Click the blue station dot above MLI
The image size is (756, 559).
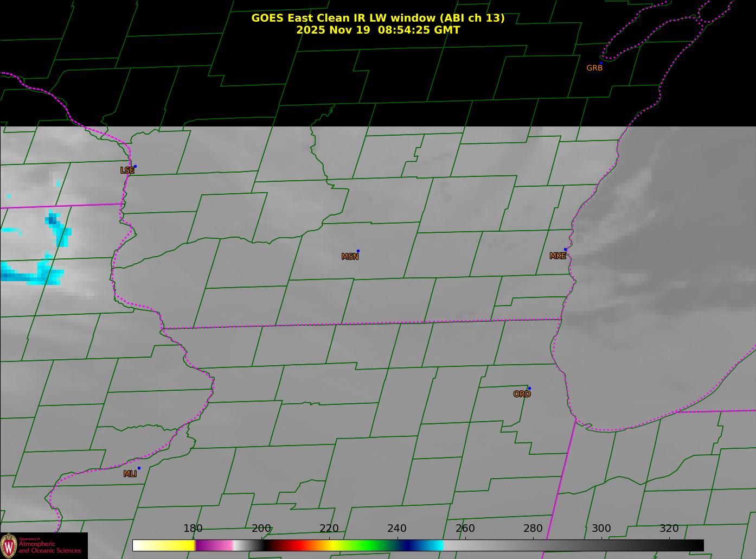(139, 468)
